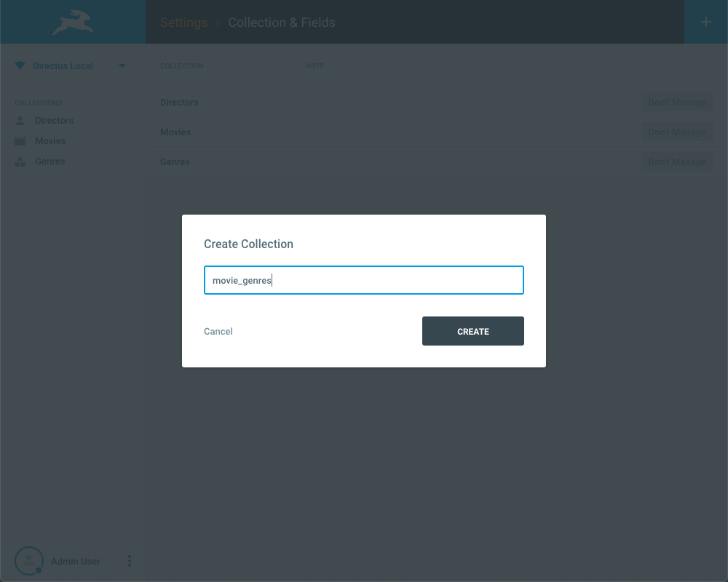Screen dimensions: 728x582
Task: Click the CREATE button in dialog
Action: tap(472, 331)
